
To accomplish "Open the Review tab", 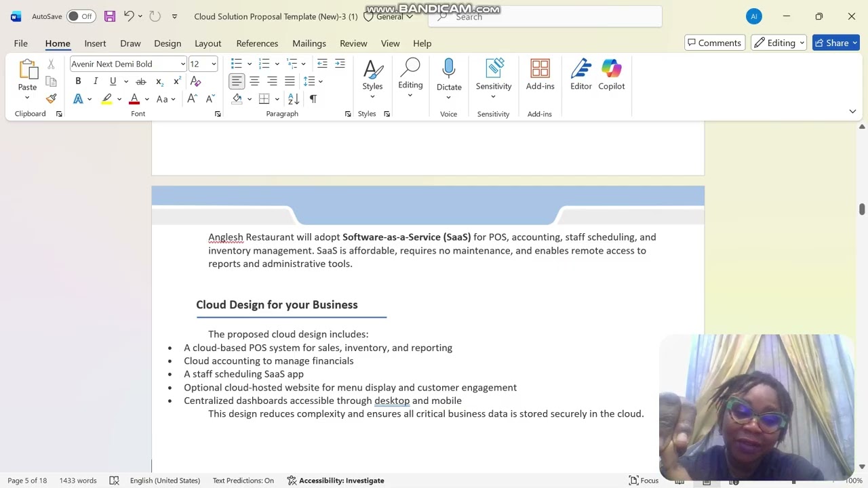I will 353,43.
